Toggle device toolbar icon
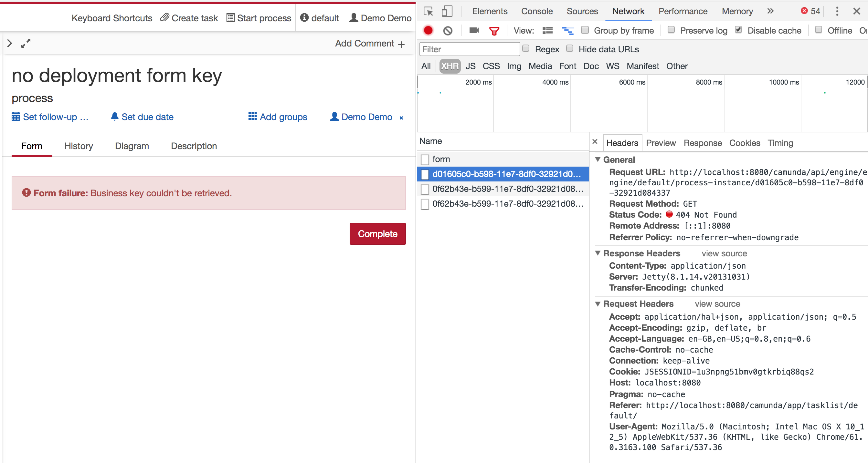 coord(447,11)
